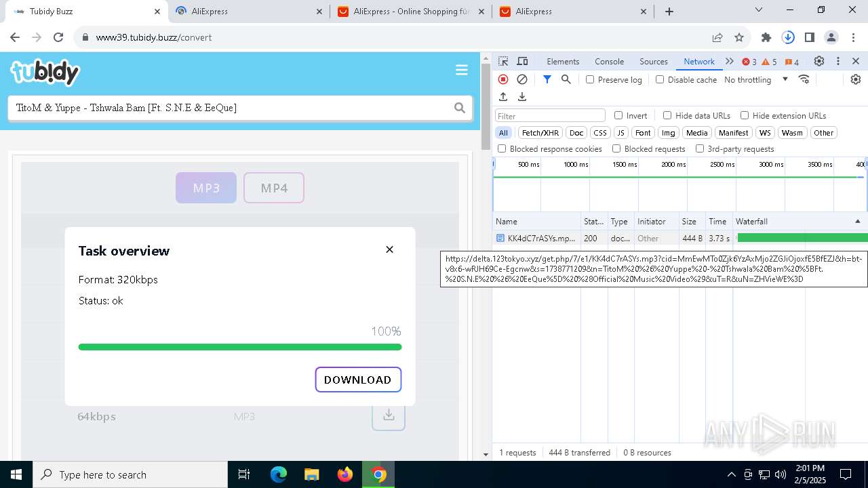Click the Tubidy search magnifier icon
The width and height of the screenshot is (868, 488).
460,108
